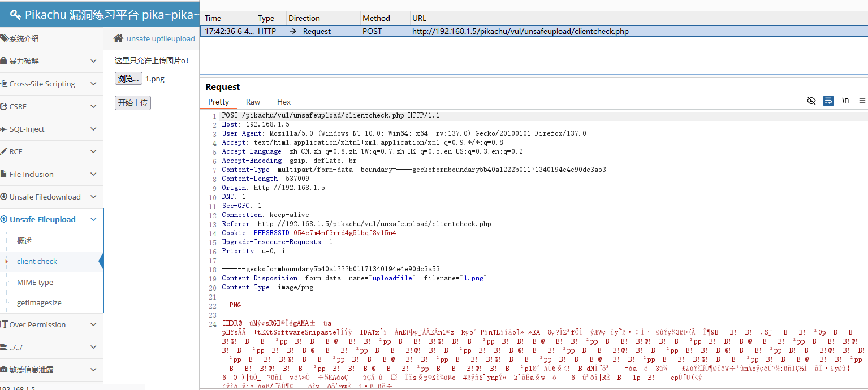The width and height of the screenshot is (868, 390).
Task: Click the pencil icon beside RCE
Action: coord(3,151)
